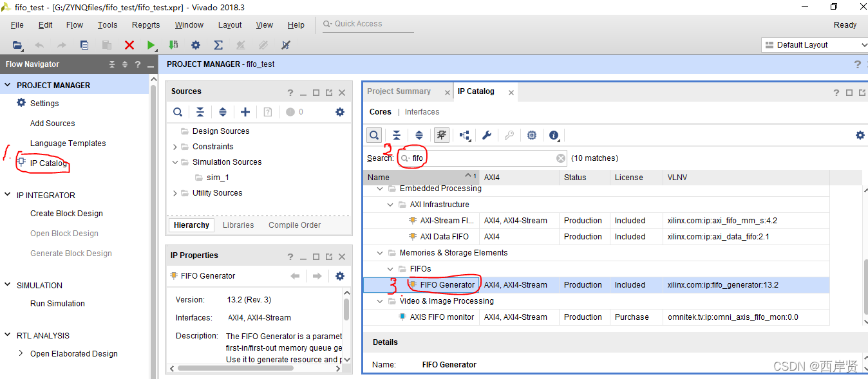868x379 pixels.
Task: Collapse Memories & Storage Elements group
Action: coord(380,253)
